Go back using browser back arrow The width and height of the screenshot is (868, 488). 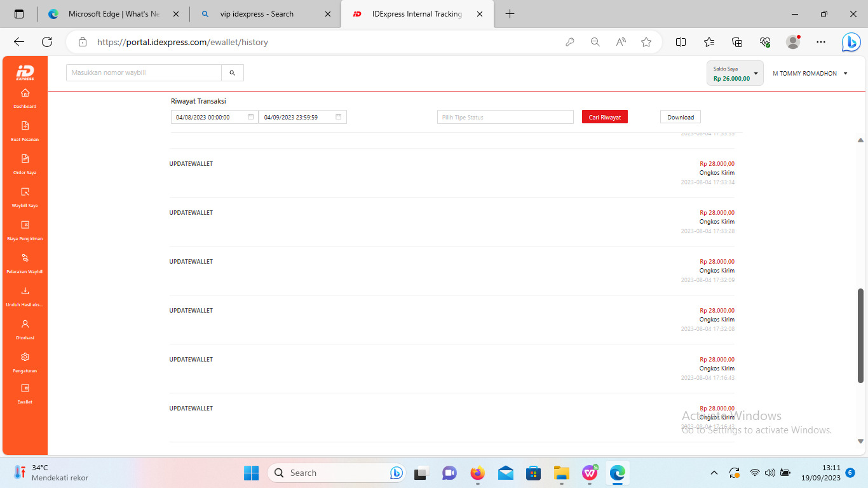tap(19, 42)
